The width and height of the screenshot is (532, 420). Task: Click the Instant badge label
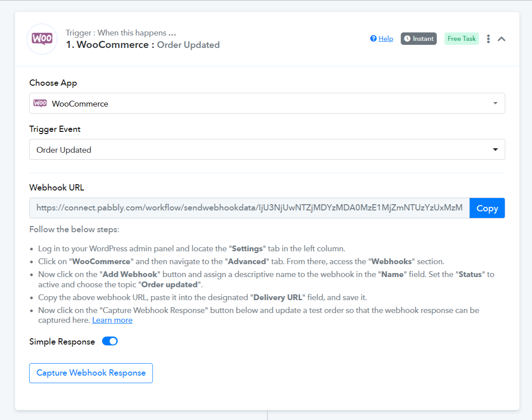tap(423, 39)
